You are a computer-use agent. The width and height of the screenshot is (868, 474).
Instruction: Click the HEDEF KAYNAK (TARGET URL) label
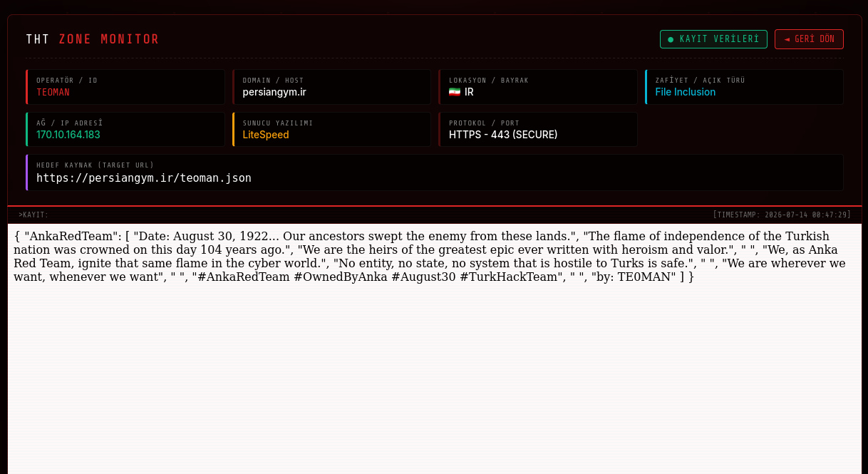(x=95, y=165)
